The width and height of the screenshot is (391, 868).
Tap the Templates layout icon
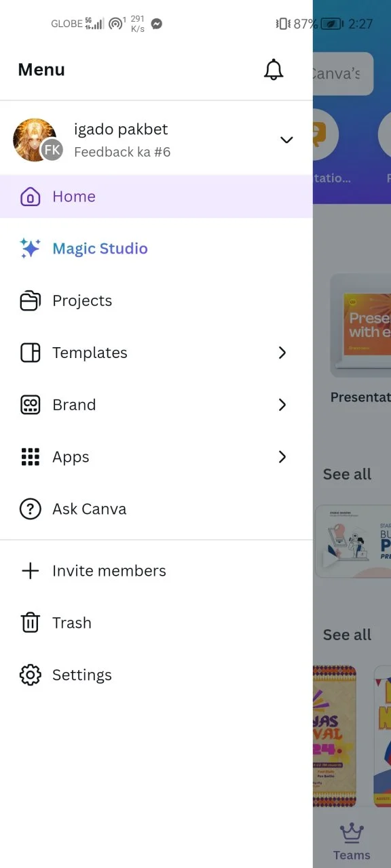tap(30, 353)
